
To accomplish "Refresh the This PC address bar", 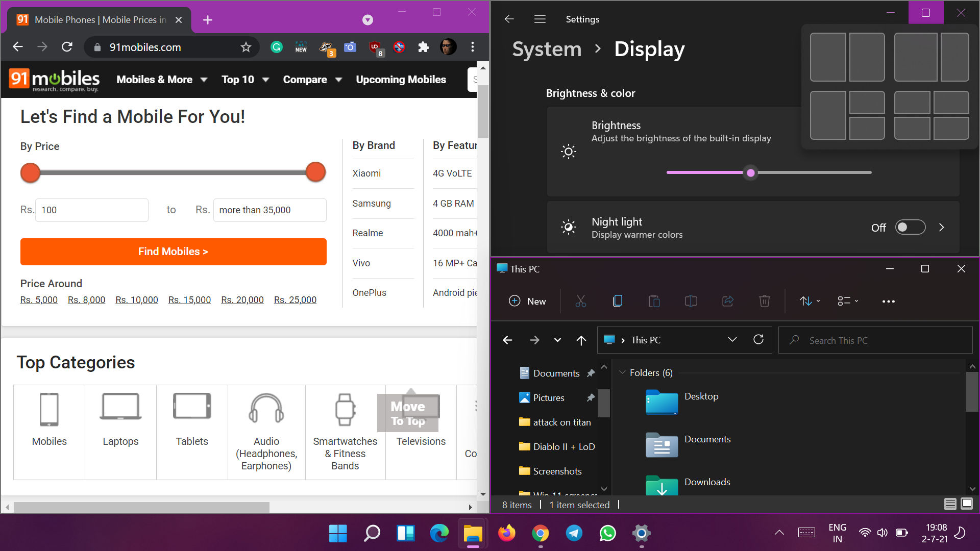I will pyautogui.click(x=758, y=340).
